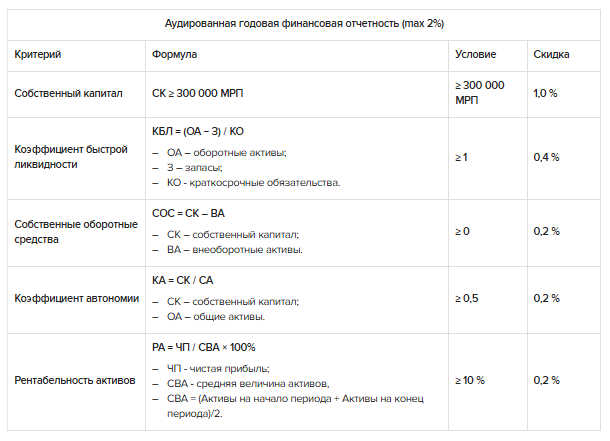Image resolution: width=610 pixels, height=441 pixels.
Task: Click the formula 'КБЛ = (ОА – З) / КО'
Action: point(198,131)
